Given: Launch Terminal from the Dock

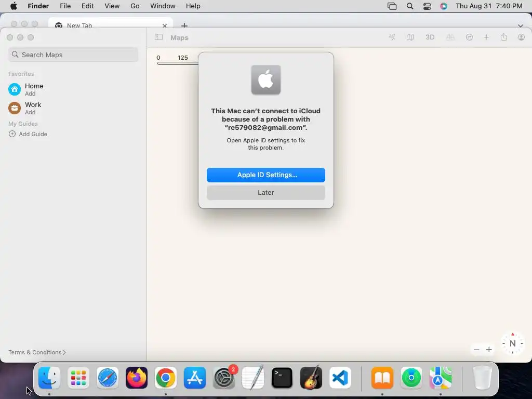Looking at the screenshot, I should pyautogui.click(x=282, y=378).
